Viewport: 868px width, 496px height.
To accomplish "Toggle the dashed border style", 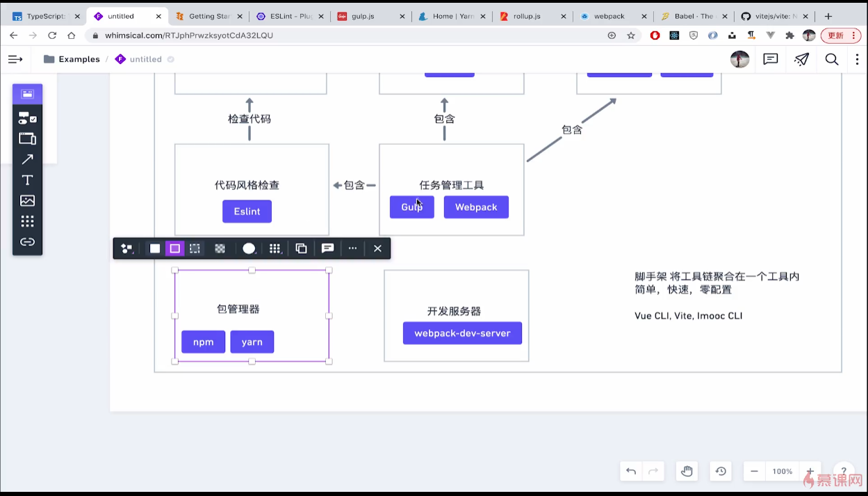I will pos(195,248).
